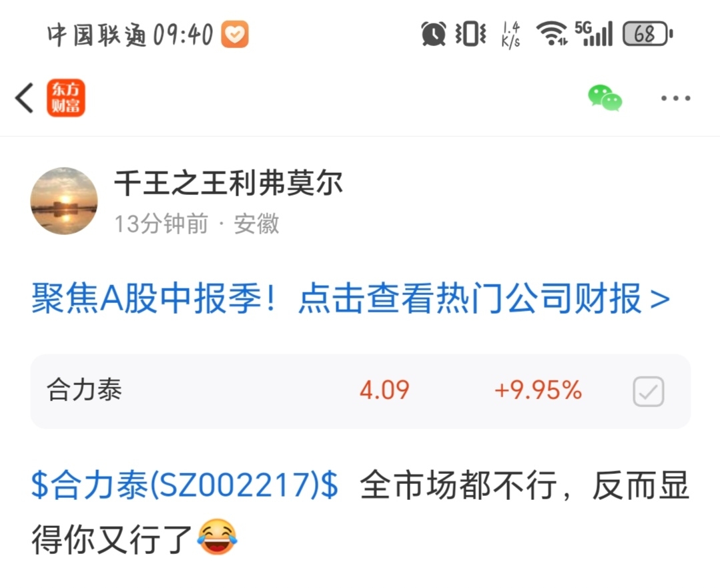Check the 合力泰 watchlist checkbox

[x=649, y=391]
